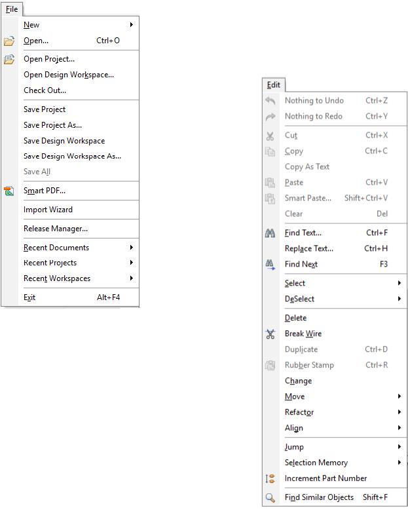
Task: Expand the DeSelect submenu arrow
Action: click(x=399, y=299)
